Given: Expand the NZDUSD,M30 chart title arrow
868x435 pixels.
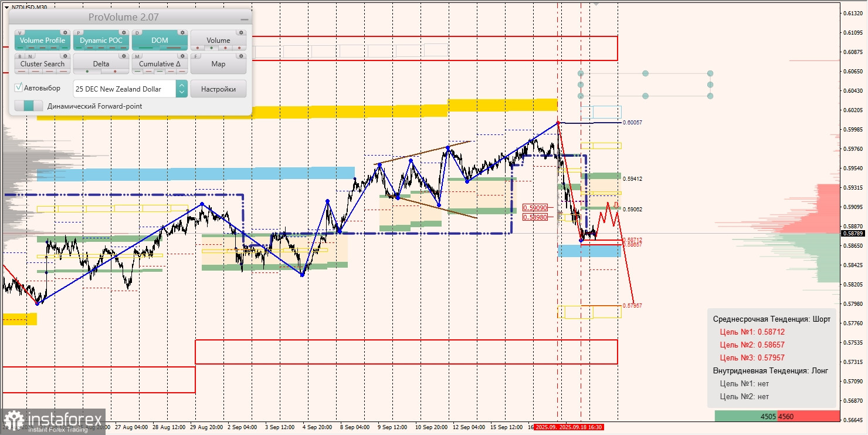Looking at the screenshot, I should [6, 7].
